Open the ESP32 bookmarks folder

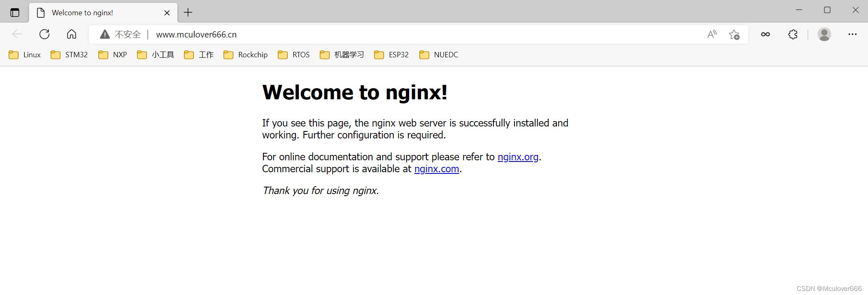391,55
